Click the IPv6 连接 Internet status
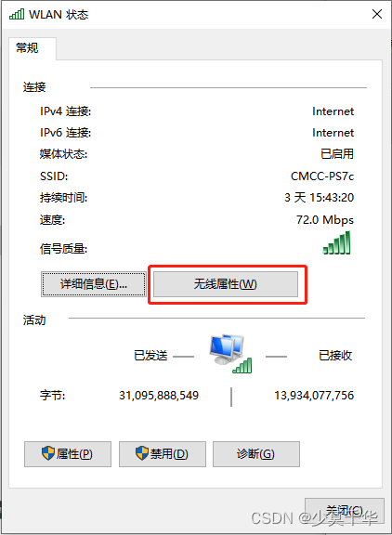Screen dimensions: 392x535 [x=333, y=133]
